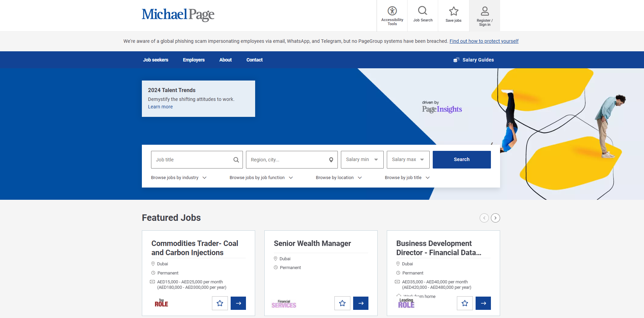Click Leading Role badge on Business Development card
Viewport: 644px width, 318px height.
click(x=406, y=303)
